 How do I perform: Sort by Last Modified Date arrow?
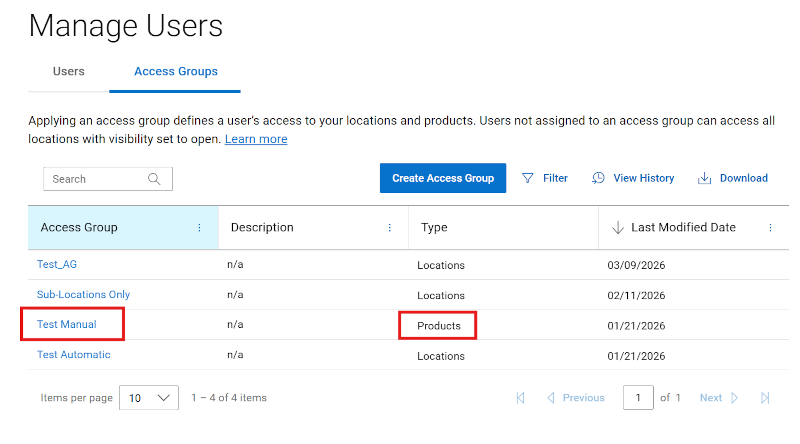(x=617, y=228)
